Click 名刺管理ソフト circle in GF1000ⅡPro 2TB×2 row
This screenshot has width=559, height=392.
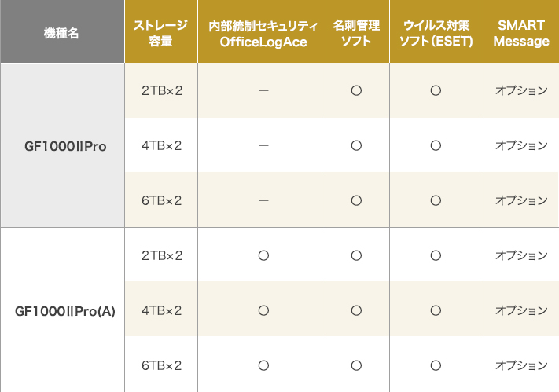coord(356,91)
